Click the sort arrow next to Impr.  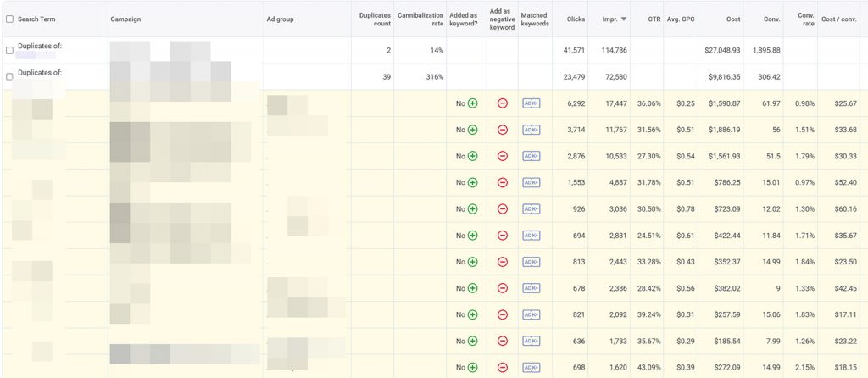point(625,19)
